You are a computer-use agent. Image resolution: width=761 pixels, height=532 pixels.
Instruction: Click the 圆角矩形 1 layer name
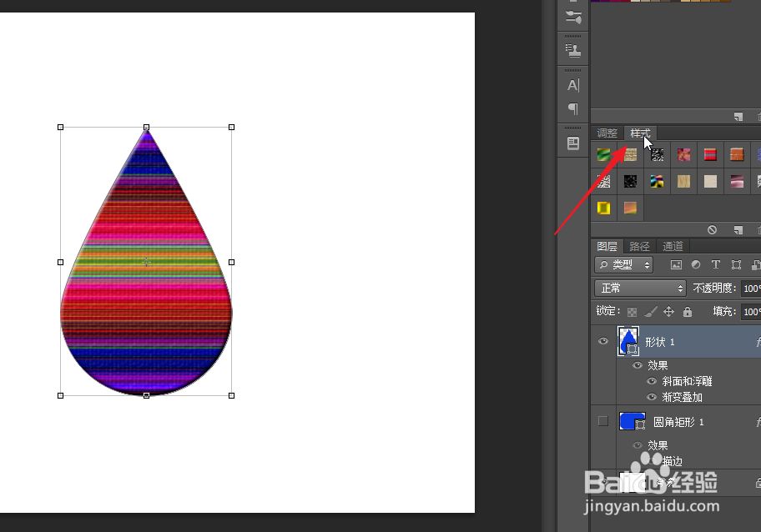pyautogui.click(x=678, y=422)
